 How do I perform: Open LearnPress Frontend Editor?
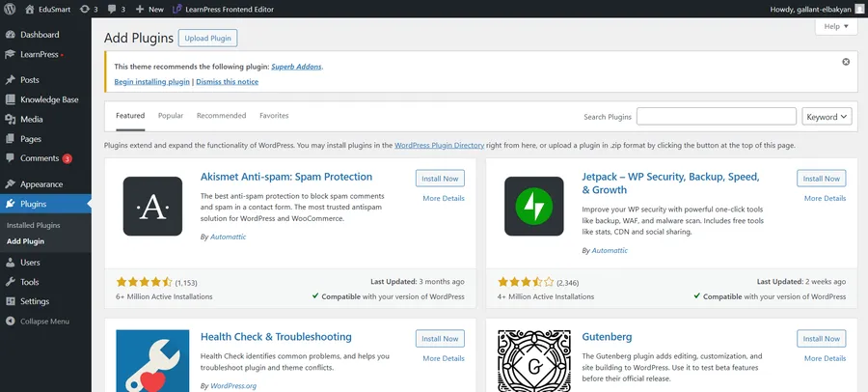(223, 9)
